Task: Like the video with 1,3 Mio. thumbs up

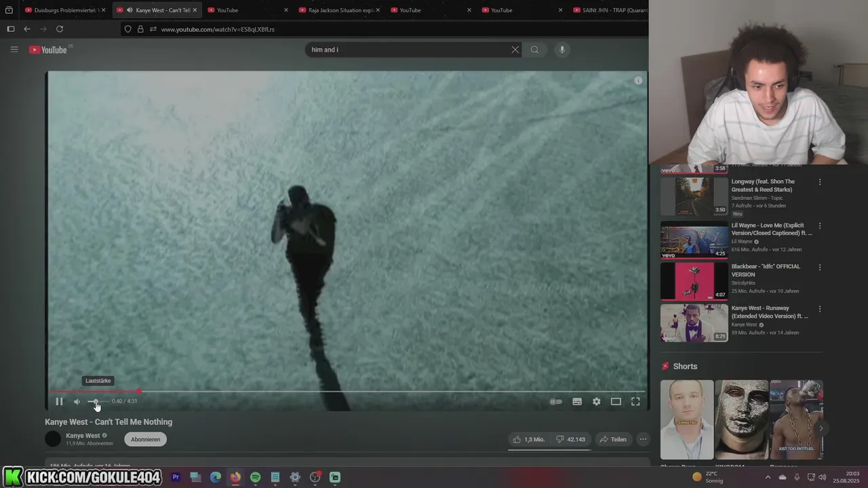Action: [x=529, y=439]
